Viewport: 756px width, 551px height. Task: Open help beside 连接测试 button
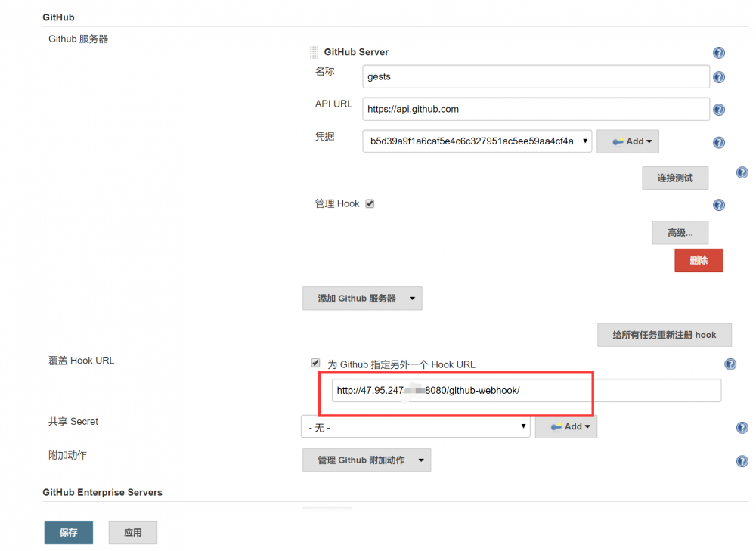point(742,172)
